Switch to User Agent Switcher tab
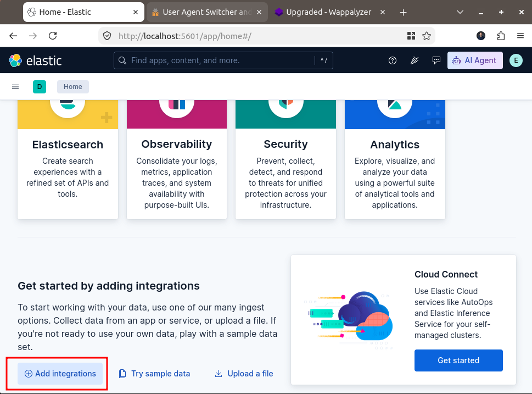This screenshot has width=532, height=394. [207, 12]
